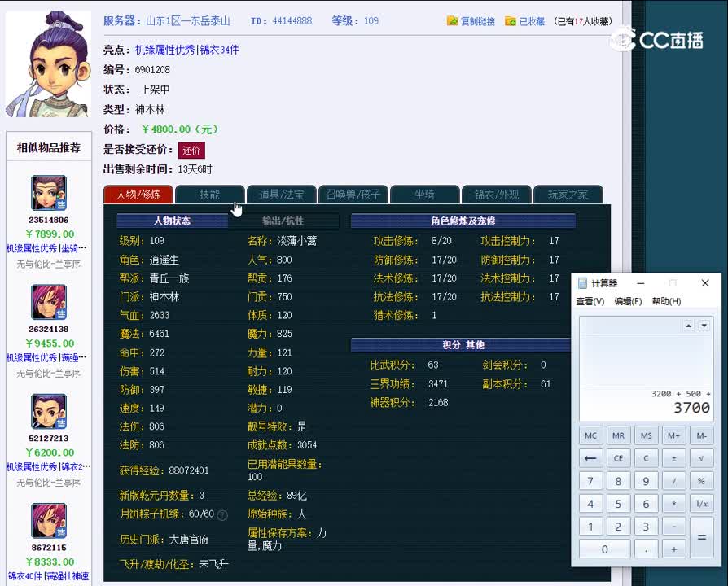This screenshot has height=586, width=728.
Task: Click the character portrait image
Action: pos(48,64)
